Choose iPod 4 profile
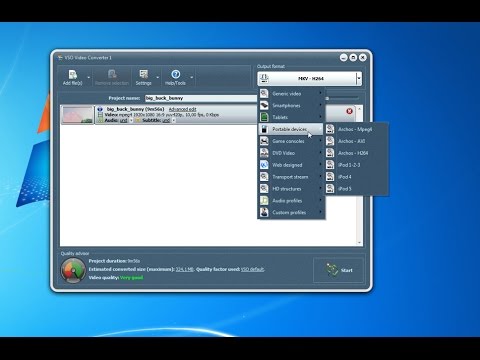Screen dimensions: 480x360 click(x=357, y=177)
